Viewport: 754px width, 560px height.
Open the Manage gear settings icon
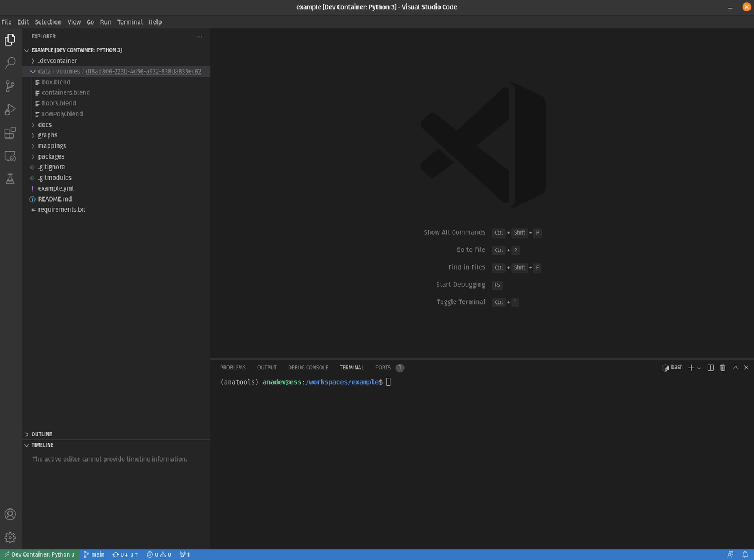click(10, 538)
